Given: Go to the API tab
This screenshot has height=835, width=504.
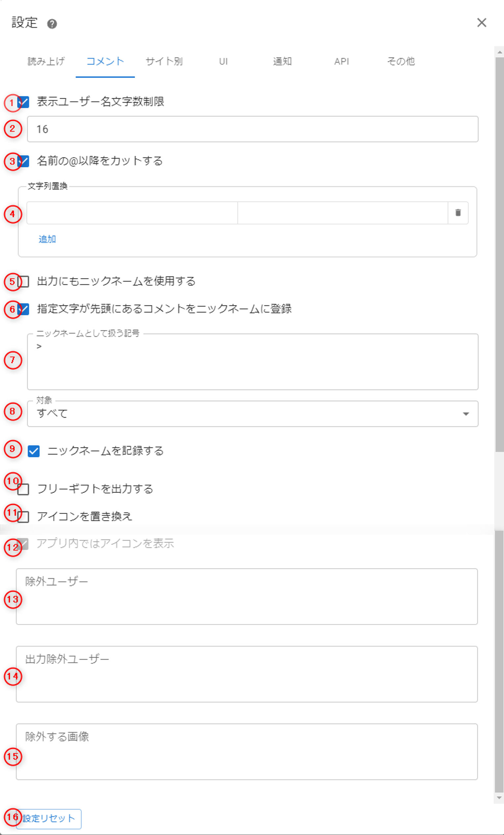Looking at the screenshot, I should pos(341,61).
